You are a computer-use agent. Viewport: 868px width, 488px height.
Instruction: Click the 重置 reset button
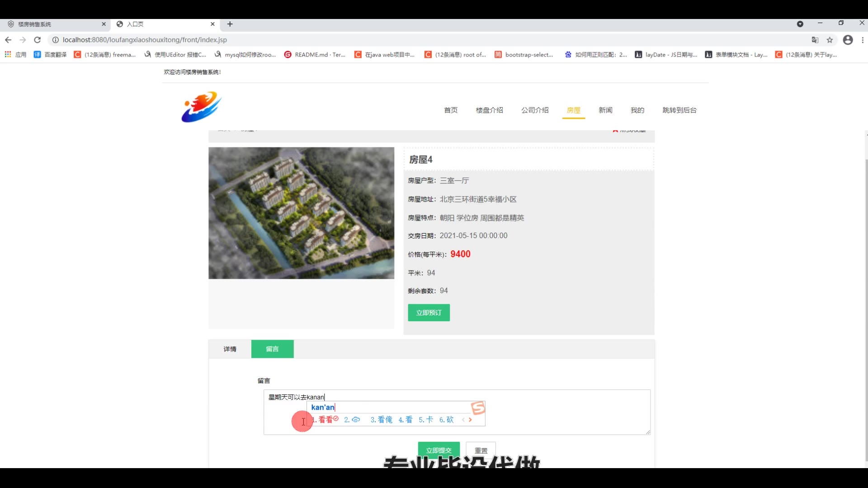(x=481, y=450)
